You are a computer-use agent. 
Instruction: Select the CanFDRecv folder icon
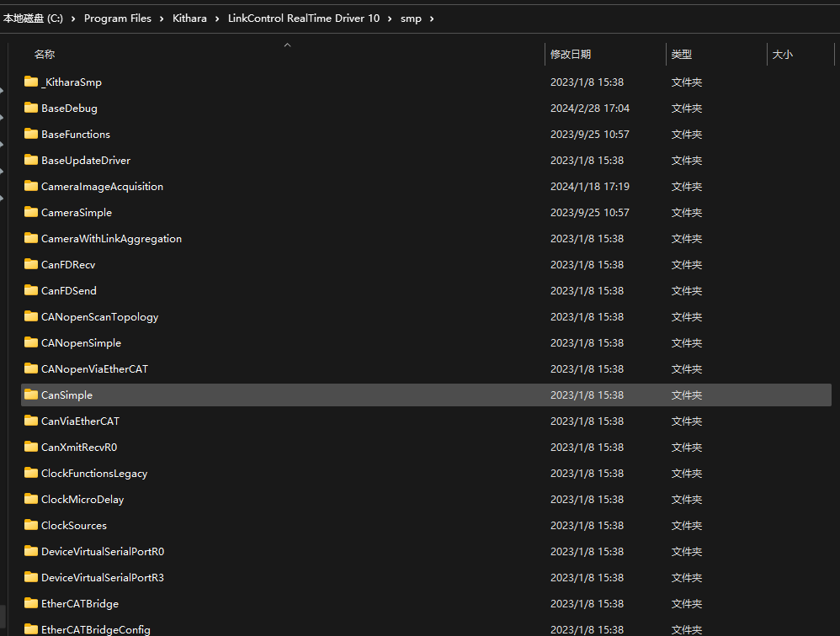31,264
